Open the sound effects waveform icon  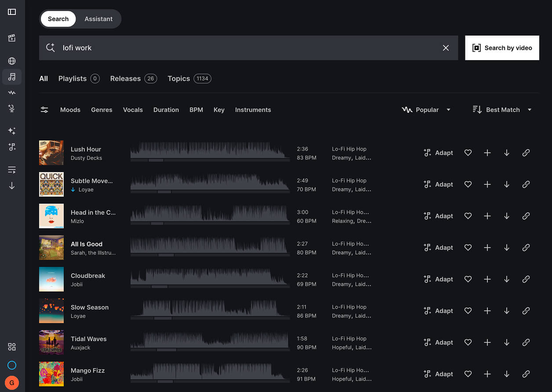pos(11,93)
